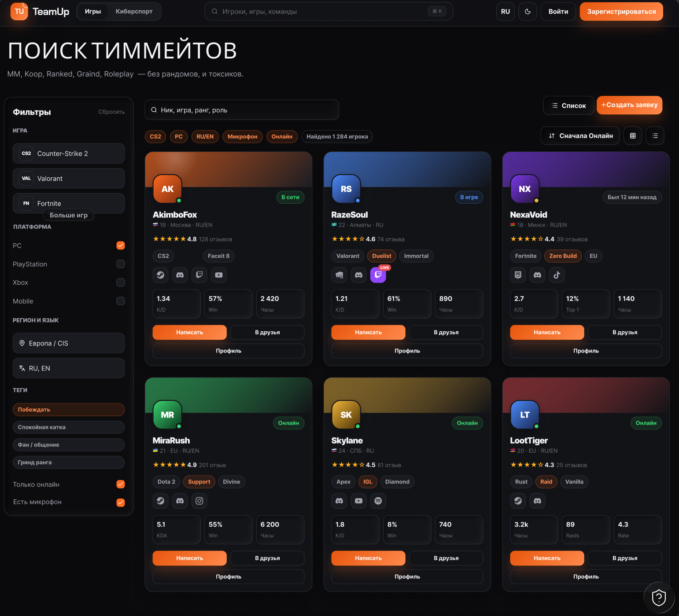Viewport: 679px width, 616px height.
Task: Uncheck the PC platform checkbox
Action: click(121, 246)
